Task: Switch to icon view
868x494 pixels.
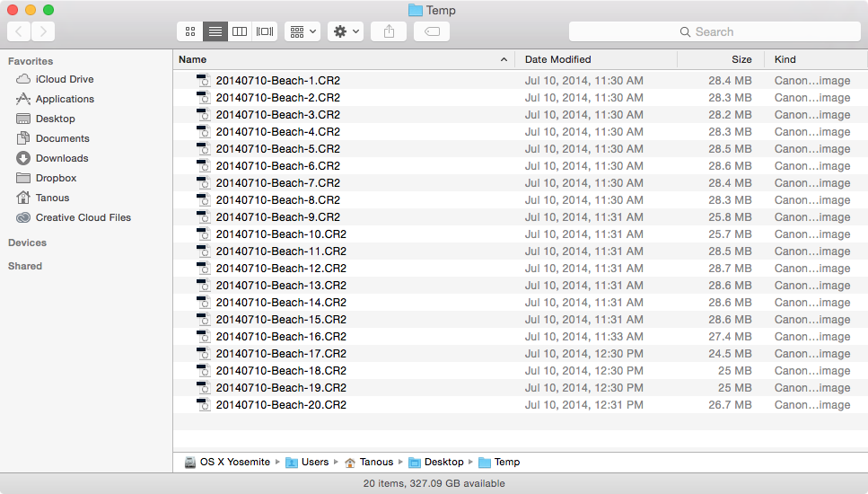Action: (x=190, y=31)
